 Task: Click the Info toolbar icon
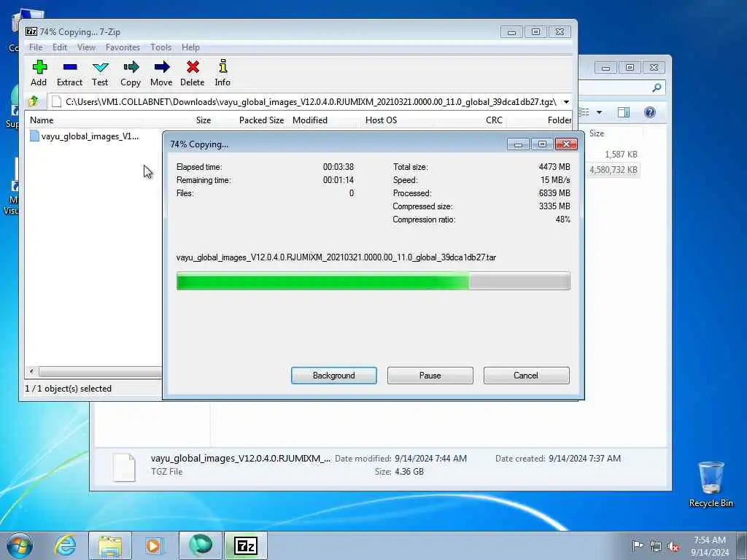[x=222, y=73]
